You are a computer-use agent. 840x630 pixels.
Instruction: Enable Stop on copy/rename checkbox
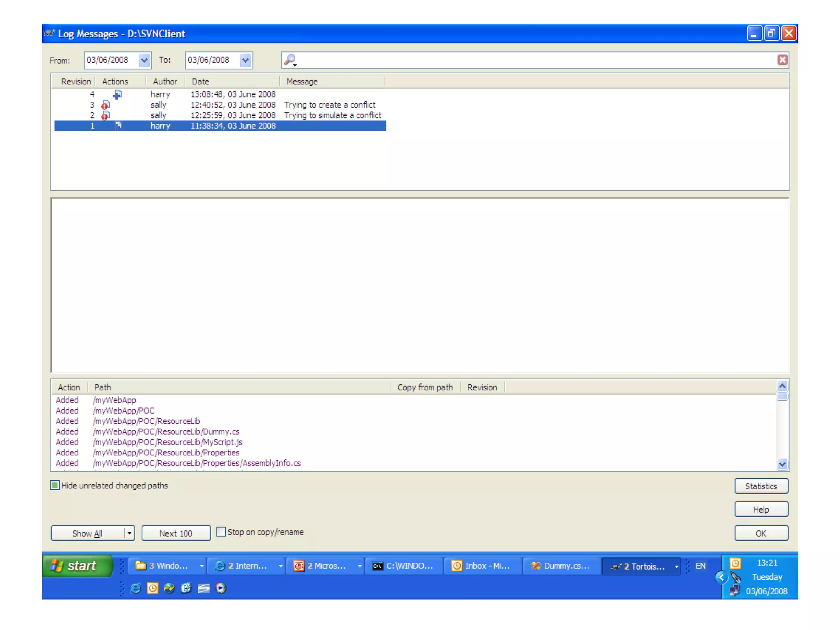coord(221,532)
